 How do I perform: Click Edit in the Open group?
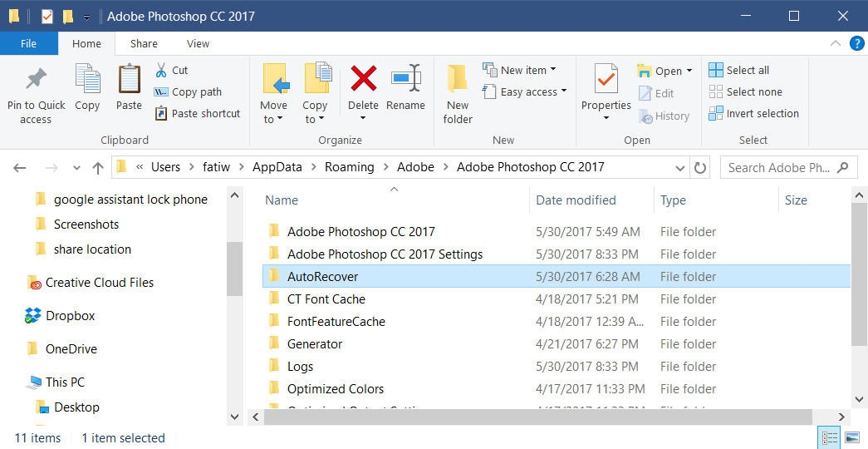656,94
